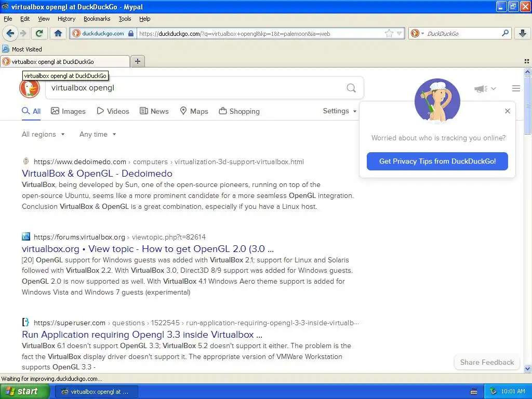Viewport: 532px width, 399px height.
Task: Open the View menu
Action: 44,19
